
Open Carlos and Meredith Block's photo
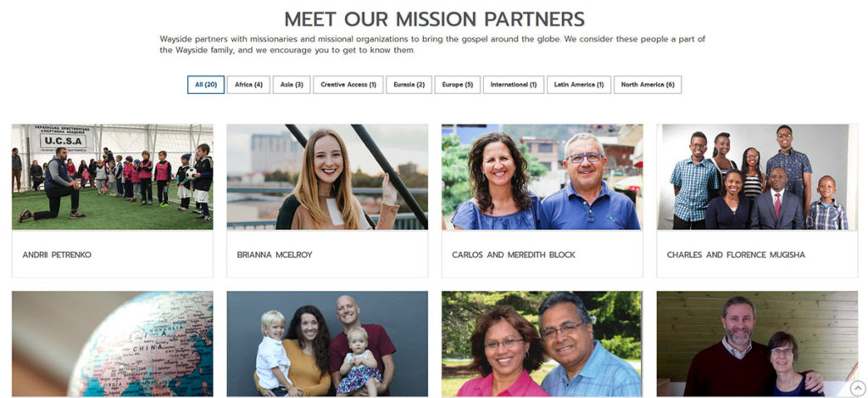[542, 177]
